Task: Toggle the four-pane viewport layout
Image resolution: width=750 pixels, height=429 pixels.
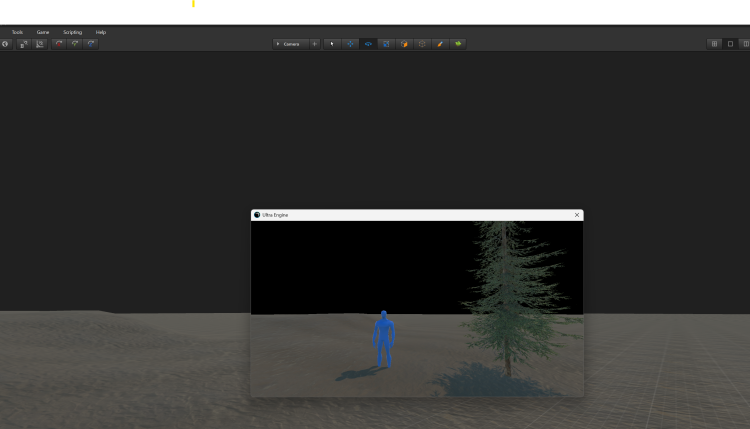Action: point(714,44)
